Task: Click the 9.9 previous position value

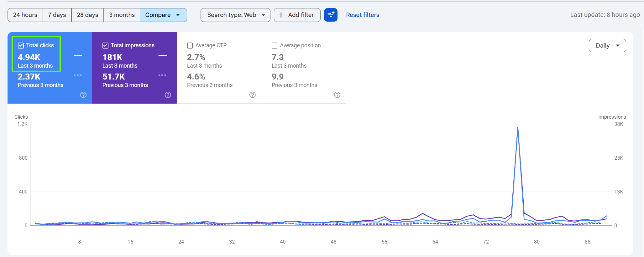Action: (x=278, y=77)
